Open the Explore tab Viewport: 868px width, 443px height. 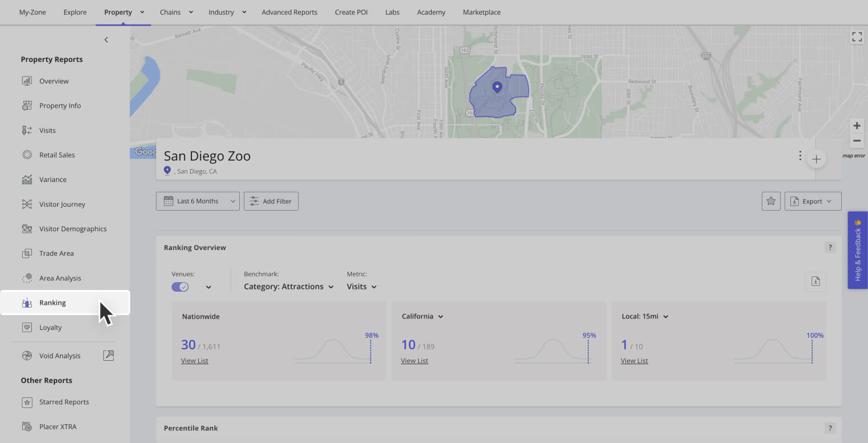[75, 12]
